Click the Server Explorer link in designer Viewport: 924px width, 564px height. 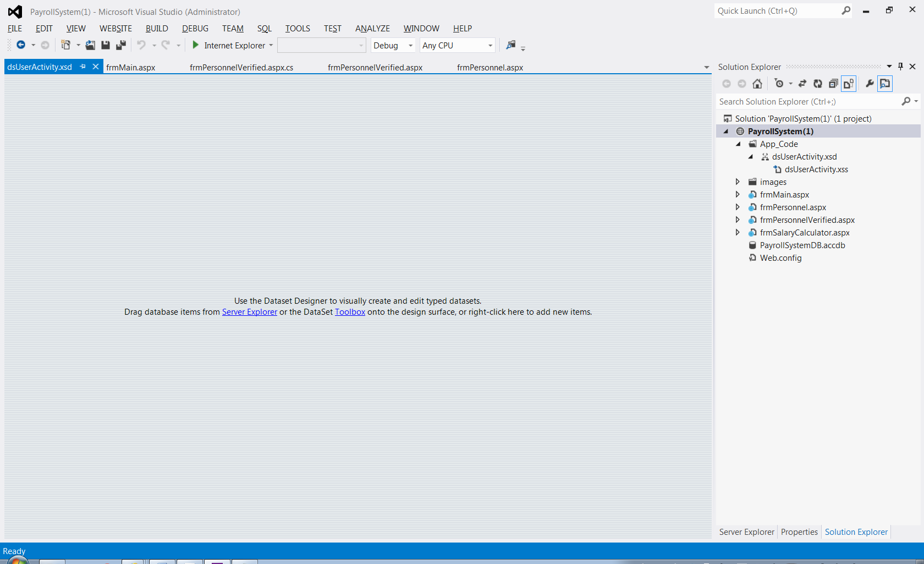coord(250,312)
